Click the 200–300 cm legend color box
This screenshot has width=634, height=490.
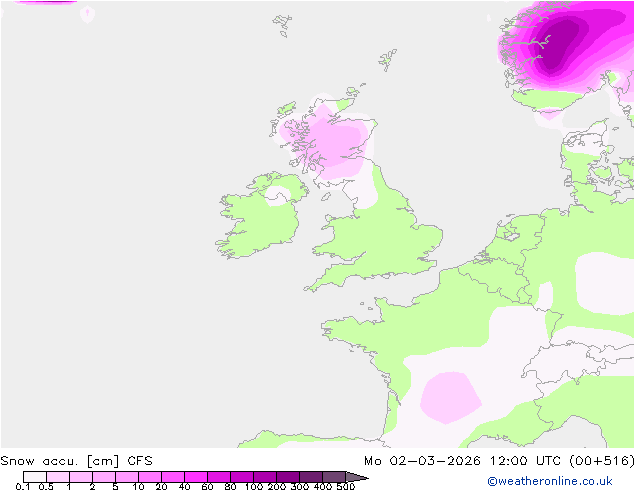pyautogui.click(x=288, y=477)
